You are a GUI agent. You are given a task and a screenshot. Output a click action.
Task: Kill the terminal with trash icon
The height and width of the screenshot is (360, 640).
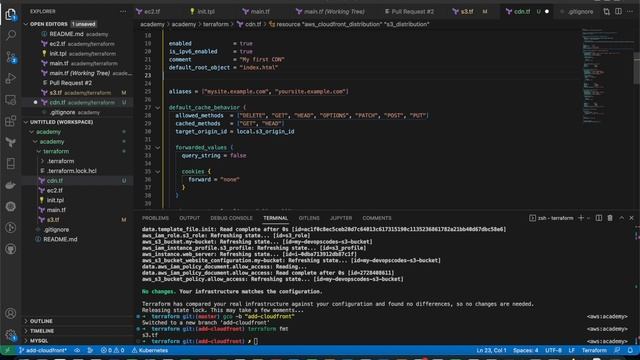610,218
